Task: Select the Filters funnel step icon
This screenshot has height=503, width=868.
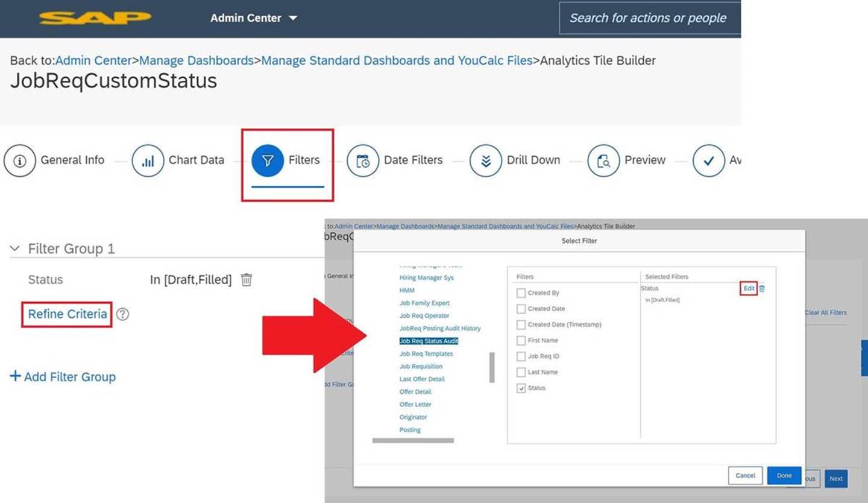Action: pos(268,160)
